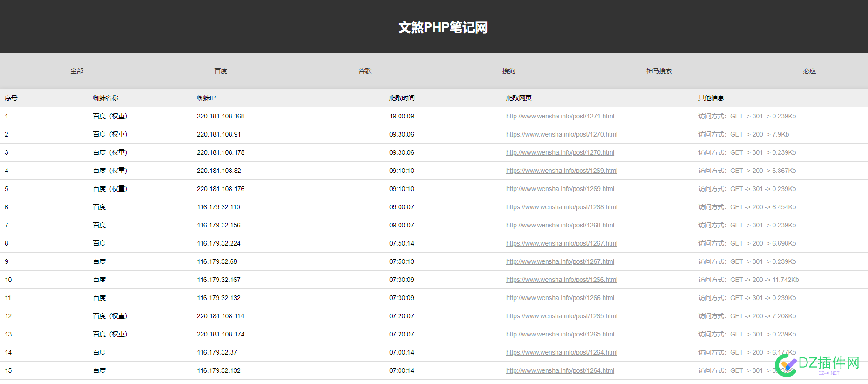Click crawl time 19:00:09
868x384 pixels.
[x=402, y=116]
